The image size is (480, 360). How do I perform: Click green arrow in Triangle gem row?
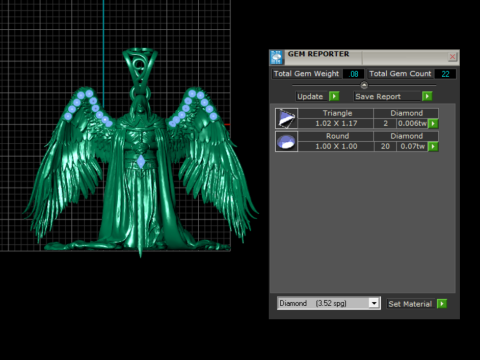point(433,124)
